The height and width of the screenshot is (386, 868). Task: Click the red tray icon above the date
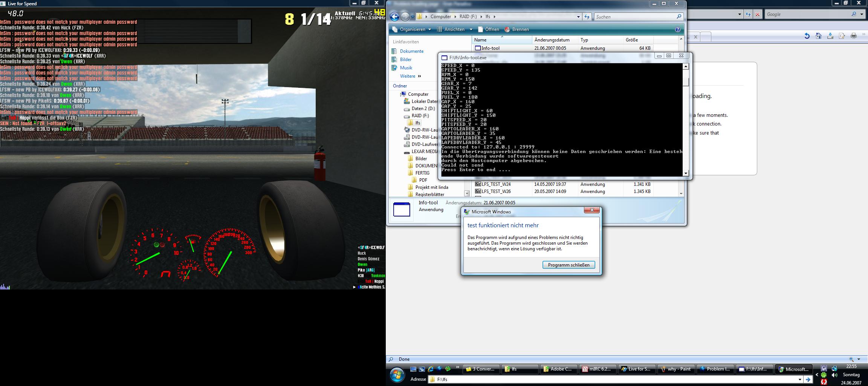pos(824,382)
